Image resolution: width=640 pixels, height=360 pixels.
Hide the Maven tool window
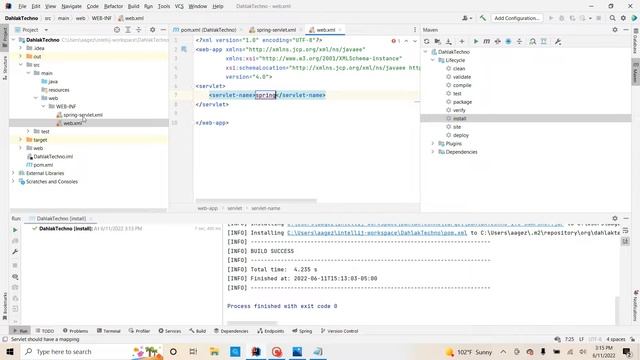click(x=626, y=30)
